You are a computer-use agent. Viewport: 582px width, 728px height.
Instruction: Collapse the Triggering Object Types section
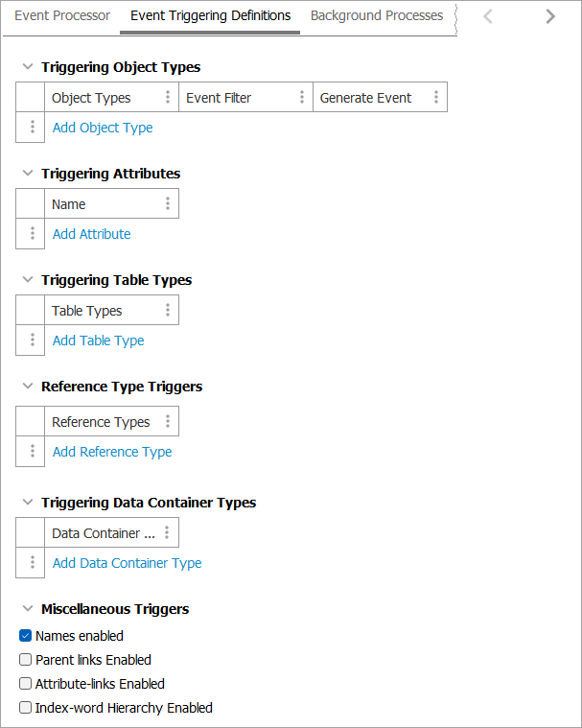coord(27,67)
